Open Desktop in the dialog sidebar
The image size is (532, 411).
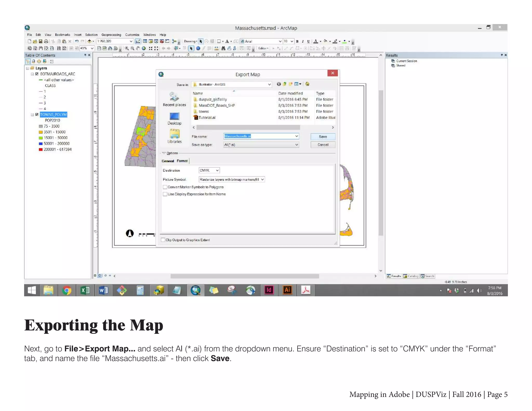(174, 119)
